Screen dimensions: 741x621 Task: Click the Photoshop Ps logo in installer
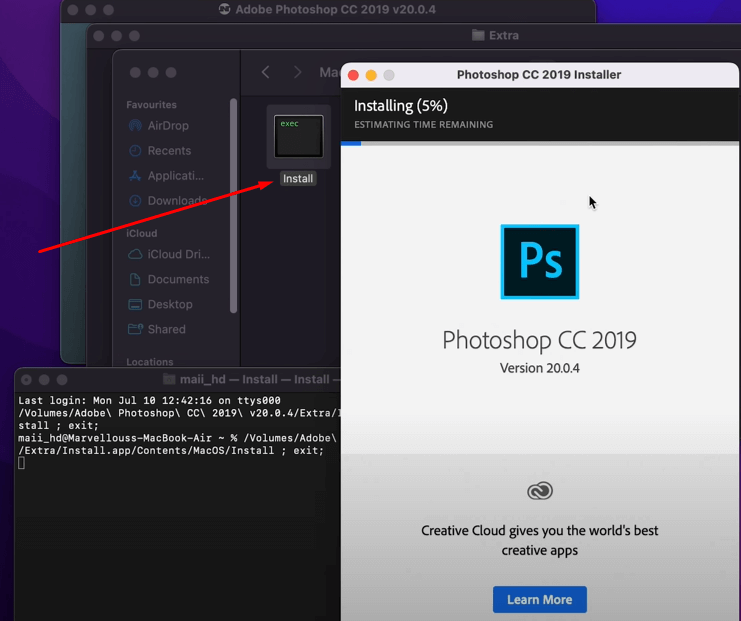coord(540,262)
